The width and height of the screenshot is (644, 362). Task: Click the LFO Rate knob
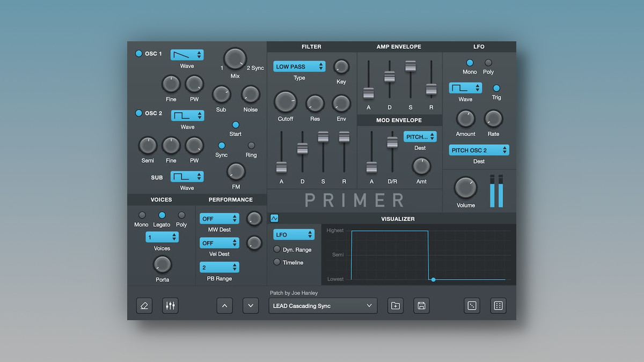[493, 119]
